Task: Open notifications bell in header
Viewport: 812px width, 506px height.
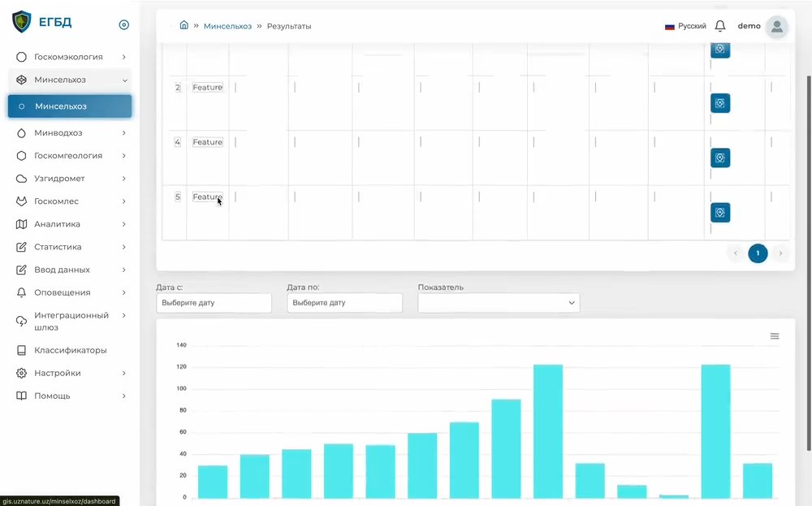Action: (x=719, y=26)
